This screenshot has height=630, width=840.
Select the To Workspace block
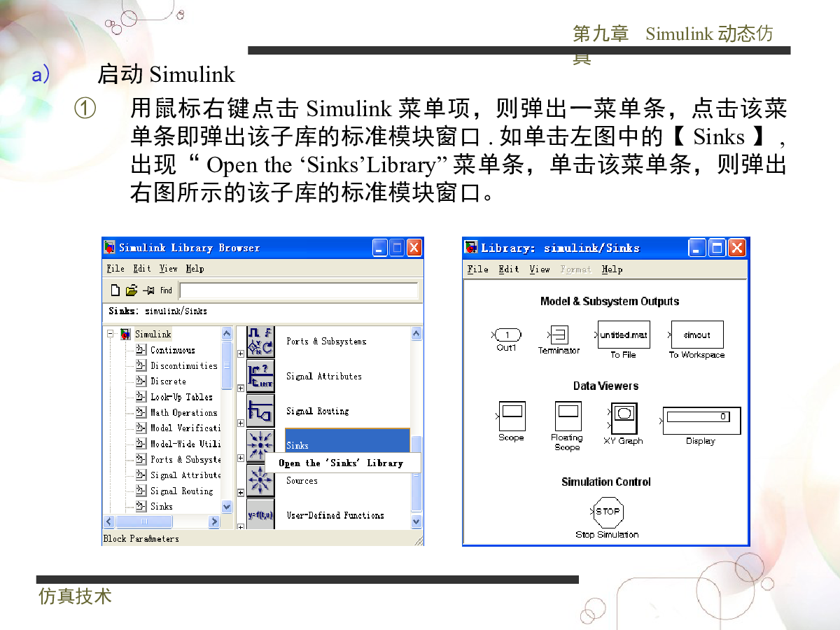(x=697, y=335)
